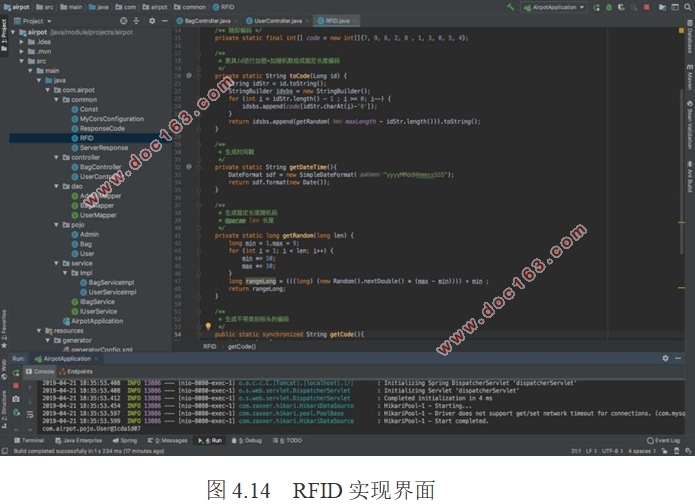Open the Bag pojo class
The width and height of the screenshot is (695, 504).
pyautogui.click(x=82, y=244)
